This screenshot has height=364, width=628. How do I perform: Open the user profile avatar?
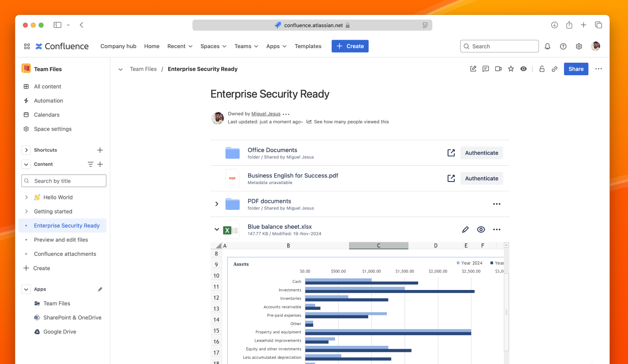(596, 46)
